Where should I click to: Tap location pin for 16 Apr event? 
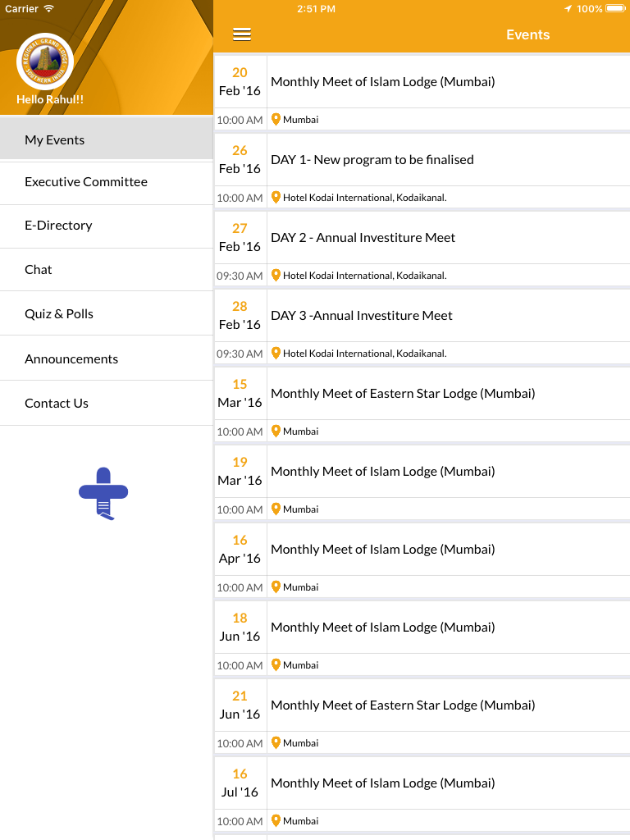click(x=276, y=587)
